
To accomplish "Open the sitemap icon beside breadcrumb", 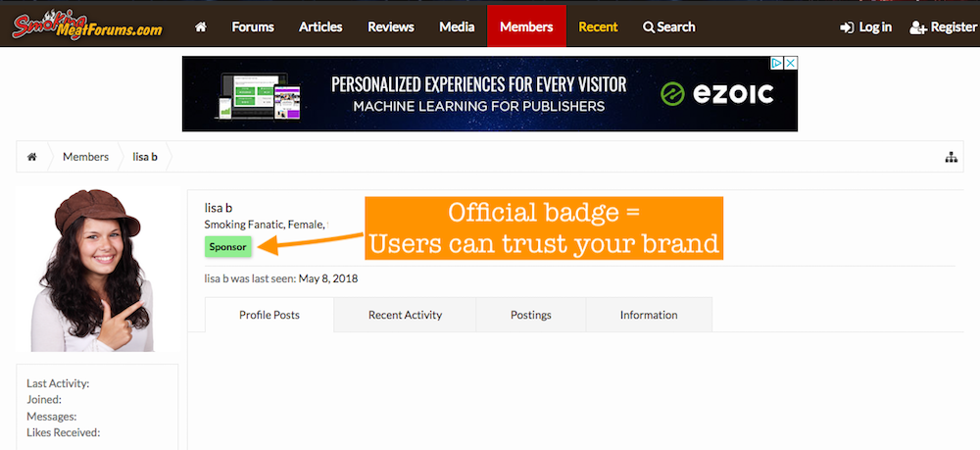I will tap(952, 158).
